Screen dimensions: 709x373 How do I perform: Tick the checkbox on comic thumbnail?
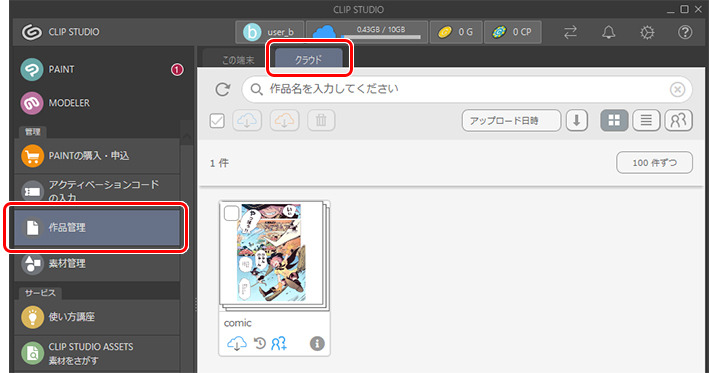coord(231,213)
